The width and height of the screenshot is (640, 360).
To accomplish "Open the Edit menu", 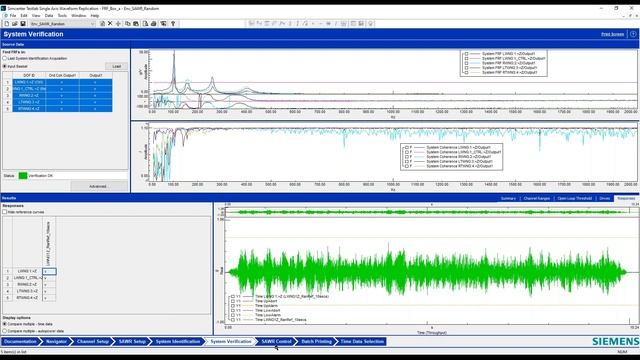I will click(x=24, y=16).
